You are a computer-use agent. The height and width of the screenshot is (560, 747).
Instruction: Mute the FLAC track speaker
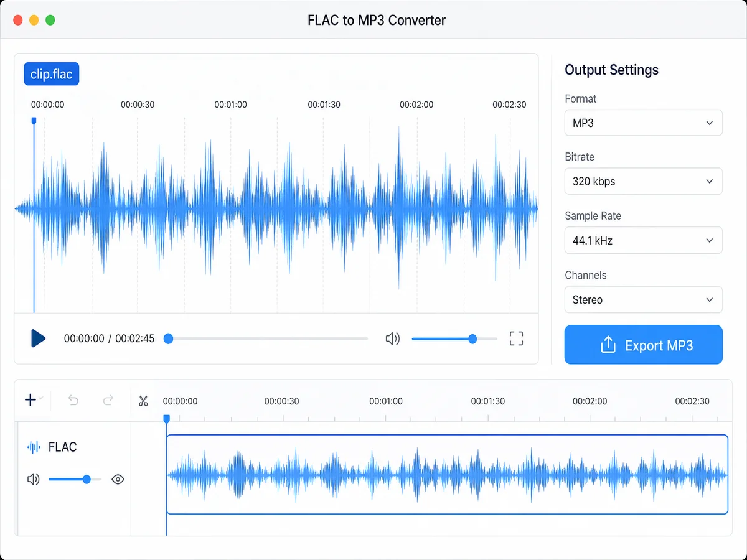pos(34,479)
